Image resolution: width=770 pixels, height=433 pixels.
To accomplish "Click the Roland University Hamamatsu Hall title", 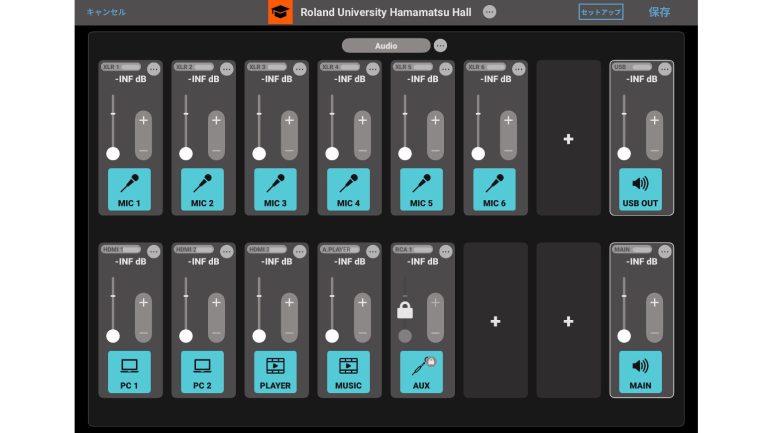I will point(386,12).
